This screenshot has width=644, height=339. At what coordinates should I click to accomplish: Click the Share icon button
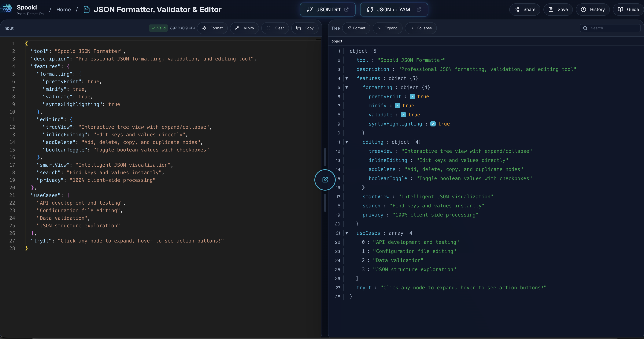(x=517, y=9)
